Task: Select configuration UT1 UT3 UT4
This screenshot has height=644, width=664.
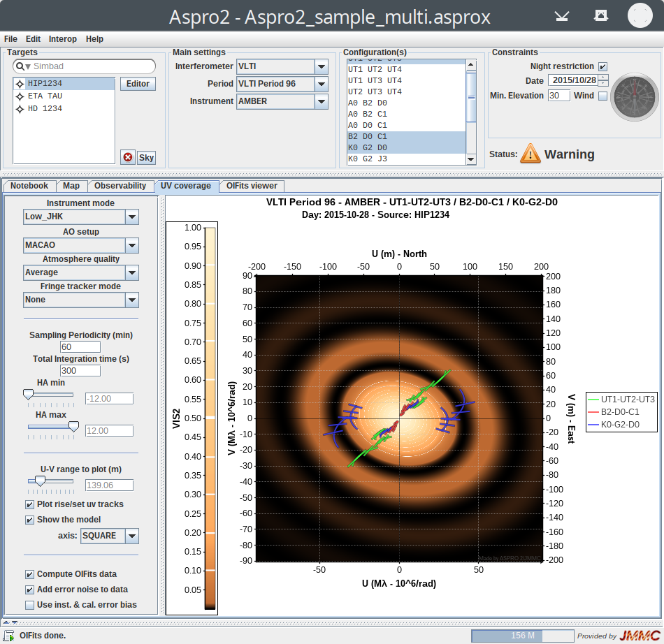Action: (406, 80)
